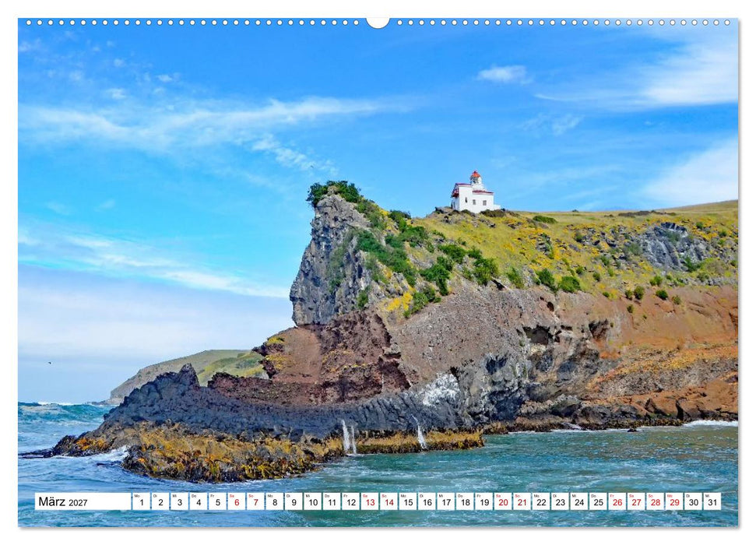756x545 pixels.
Task: Select red day 13 cell
Action: click(369, 501)
